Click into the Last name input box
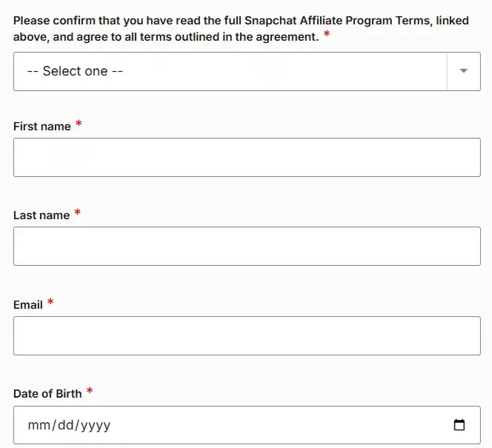The image size is (492, 448). [x=247, y=246]
